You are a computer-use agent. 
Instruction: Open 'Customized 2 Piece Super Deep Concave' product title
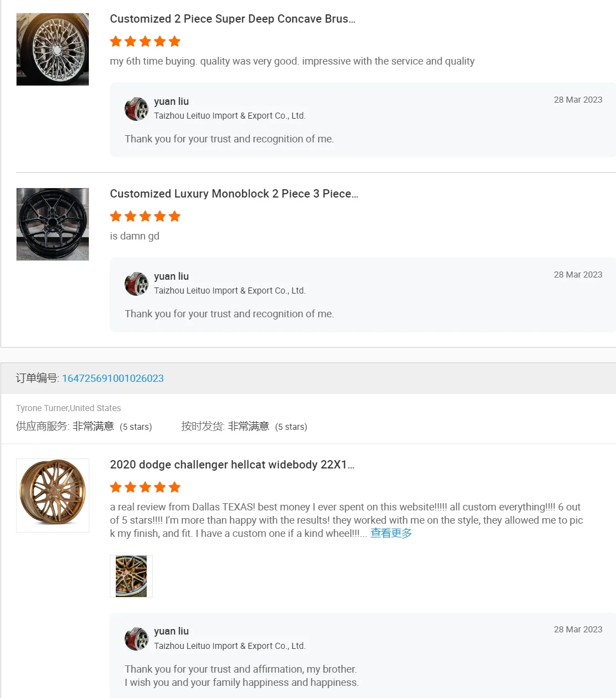point(232,19)
